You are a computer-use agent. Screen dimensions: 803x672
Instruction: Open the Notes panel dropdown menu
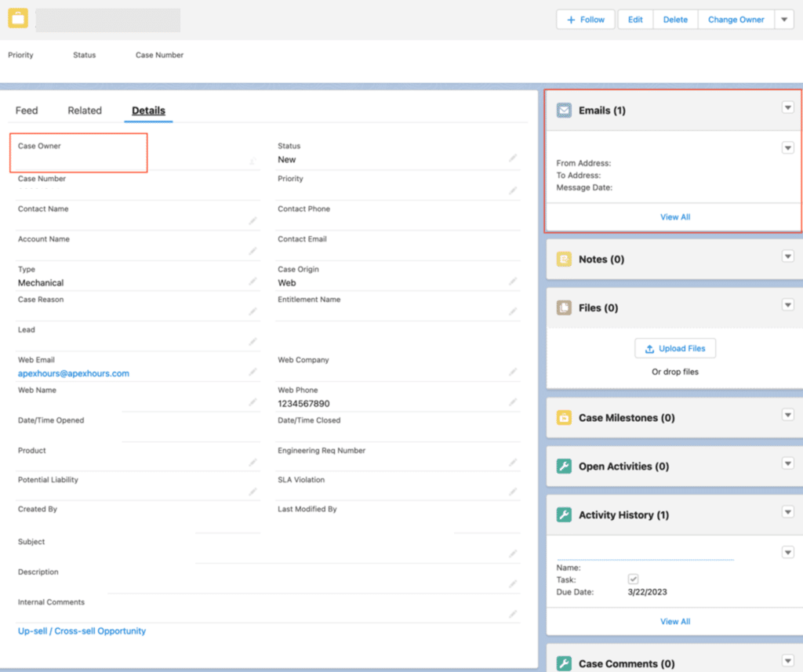click(x=787, y=257)
